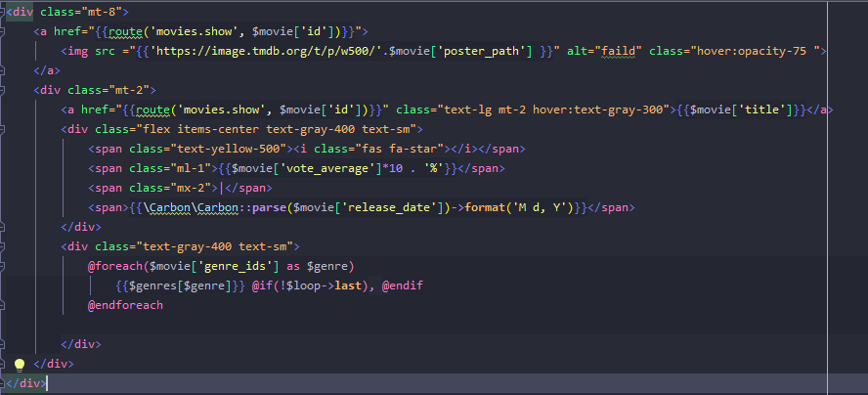Click the "ml-1" class value

point(191,168)
